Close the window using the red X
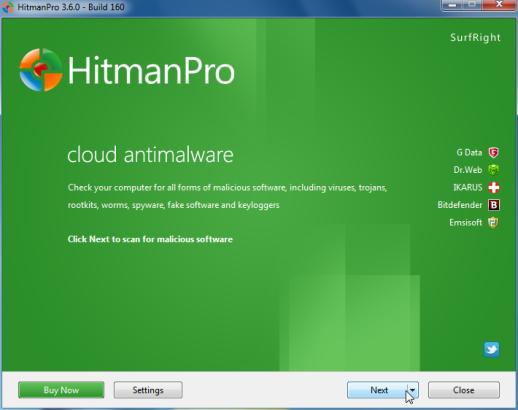This screenshot has width=518, height=410. 499,5
